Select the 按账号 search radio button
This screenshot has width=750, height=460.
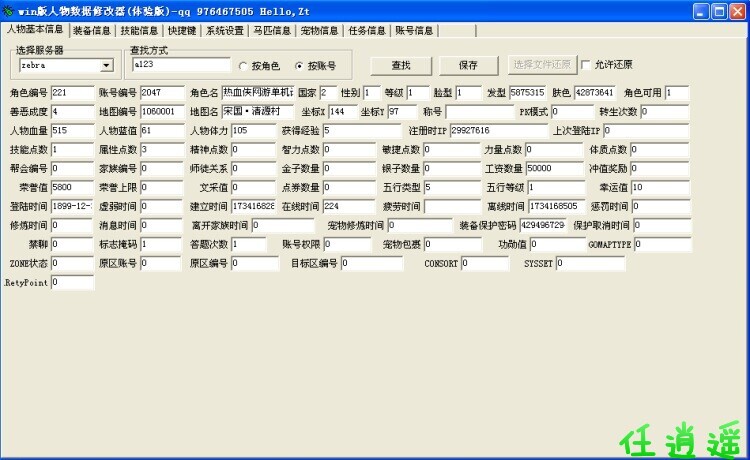pos(298,66)
